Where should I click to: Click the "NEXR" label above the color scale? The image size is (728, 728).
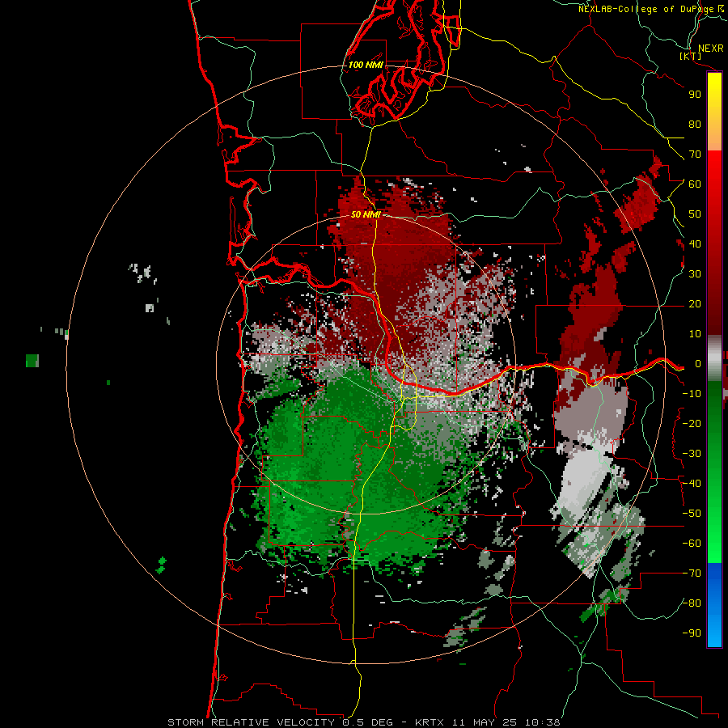tap(711, 49)
